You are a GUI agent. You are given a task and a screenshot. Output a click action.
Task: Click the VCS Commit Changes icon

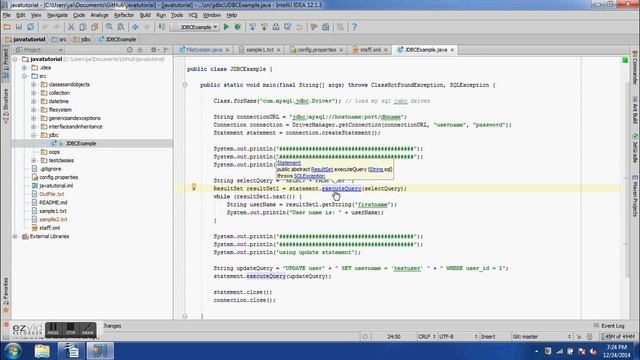(264, 27)
